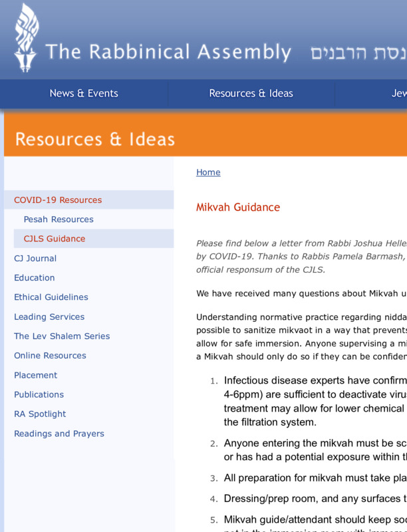Open the CJ Journal page
The height and width of the screenshot is (532, 407).
[35, 258]
